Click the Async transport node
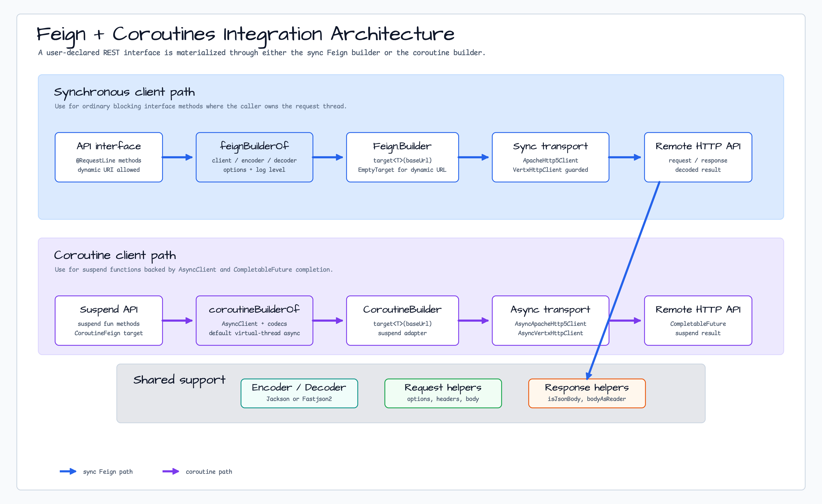The image size is (822, 504). [x=550, y=321]
